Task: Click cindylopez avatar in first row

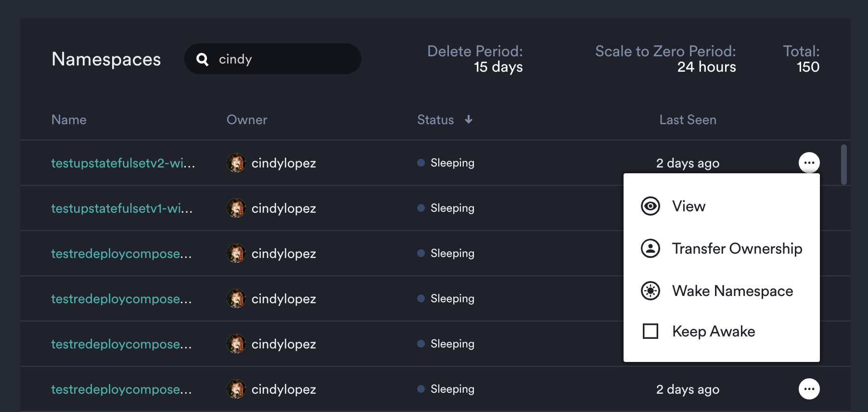Action: [x=236, y=163]
